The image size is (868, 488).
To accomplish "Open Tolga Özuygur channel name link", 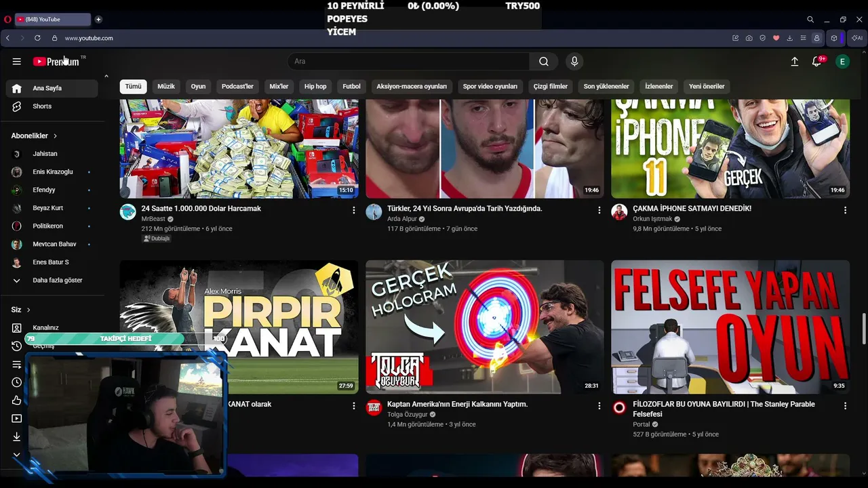I will tap(408, 415).
